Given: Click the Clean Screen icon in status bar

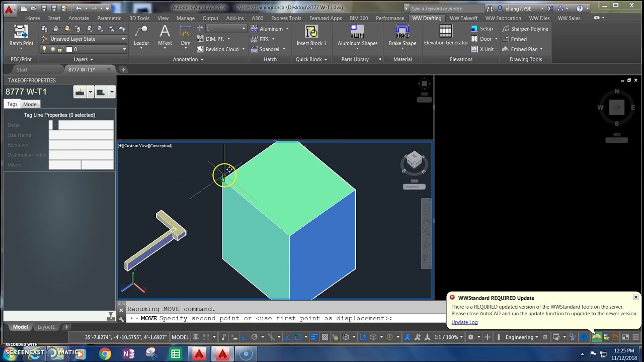Looking at the screenshot, I should [626, 337].
